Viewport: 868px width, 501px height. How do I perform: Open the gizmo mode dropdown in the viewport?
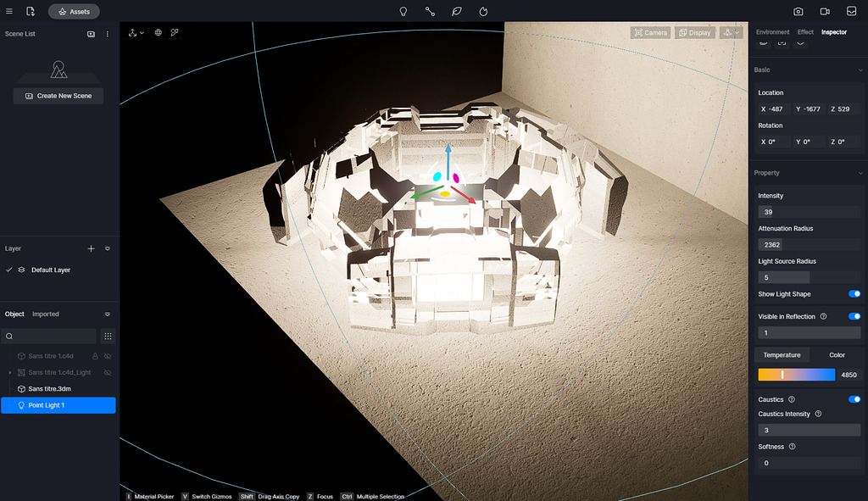click(x=142, y=32)
